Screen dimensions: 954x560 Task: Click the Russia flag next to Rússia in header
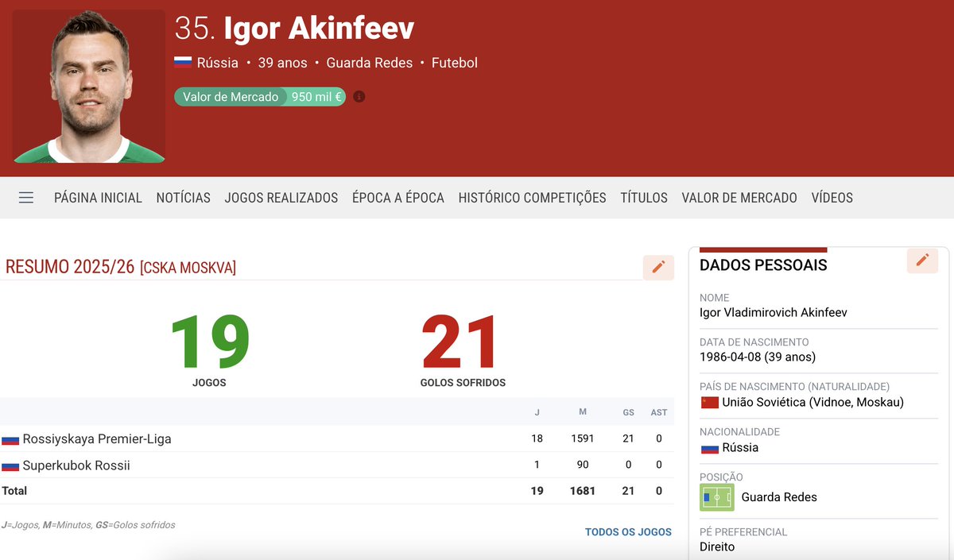point(183,63)
